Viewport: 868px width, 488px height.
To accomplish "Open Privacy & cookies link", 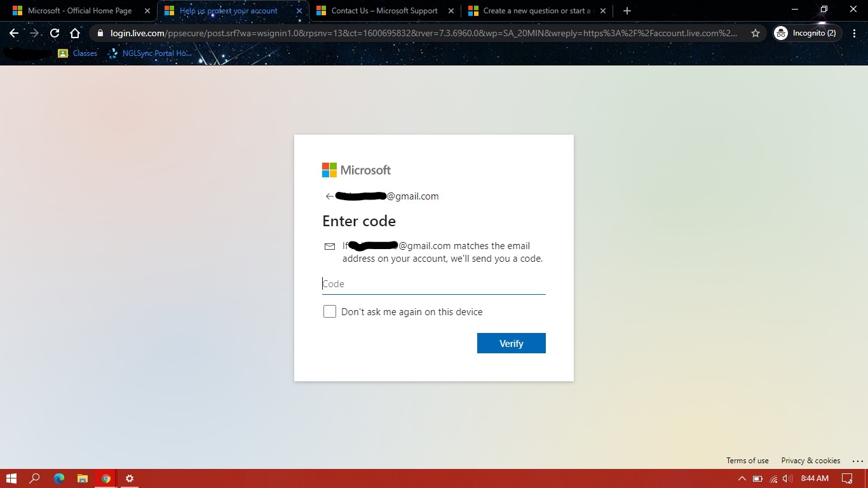I will (811, 461).
